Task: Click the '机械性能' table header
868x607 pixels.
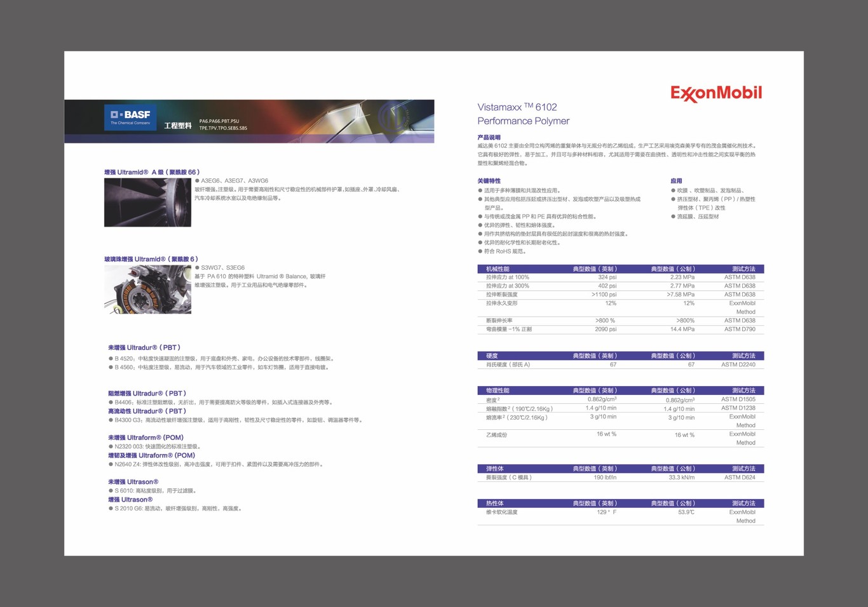Action: coord(498,269)
